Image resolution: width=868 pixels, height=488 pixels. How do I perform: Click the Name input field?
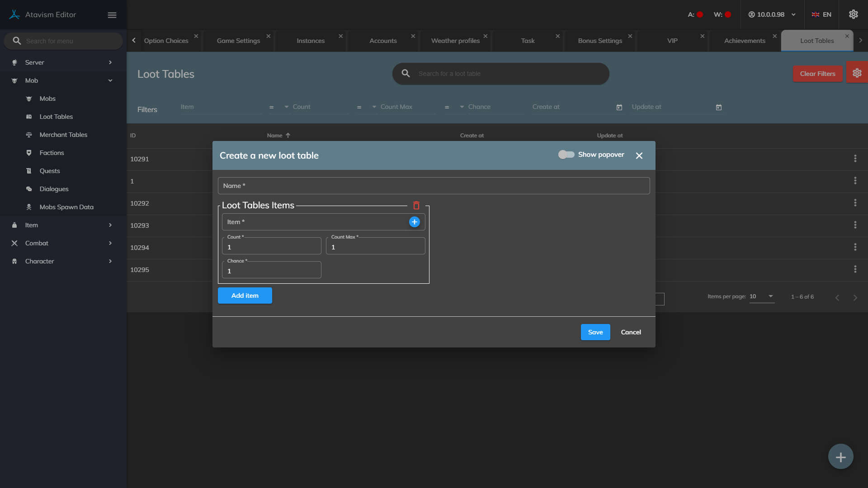coord(434,186)
